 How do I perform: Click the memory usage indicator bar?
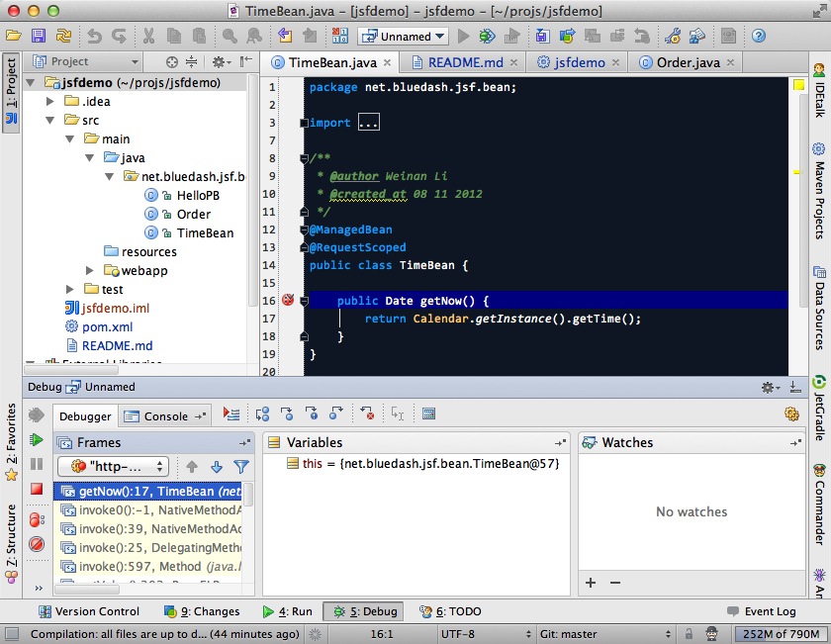(x=778, y=634)
